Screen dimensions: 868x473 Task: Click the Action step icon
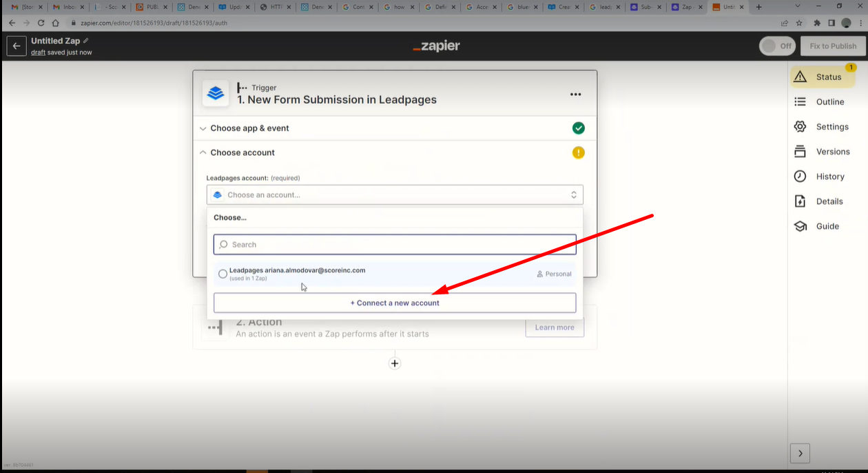click(216, 327)
